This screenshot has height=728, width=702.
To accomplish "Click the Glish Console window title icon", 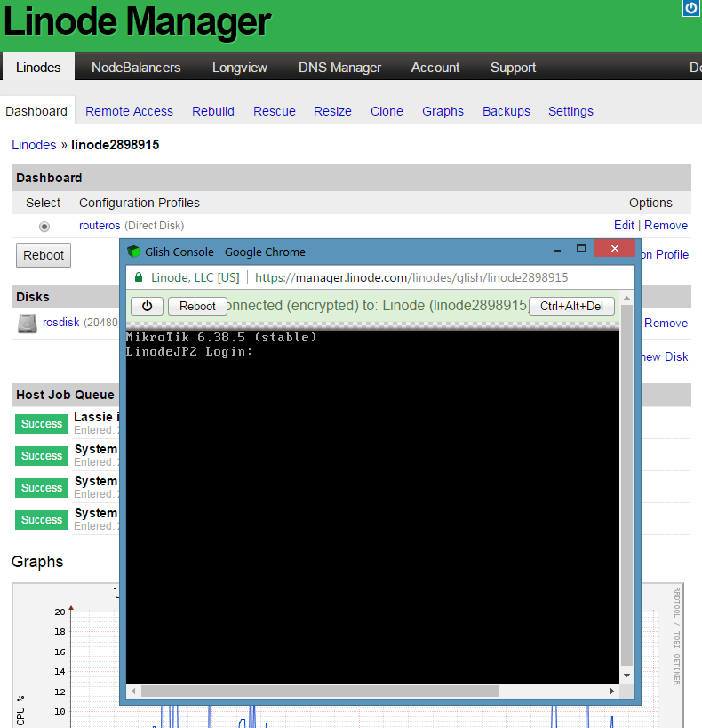I will 134,252.
